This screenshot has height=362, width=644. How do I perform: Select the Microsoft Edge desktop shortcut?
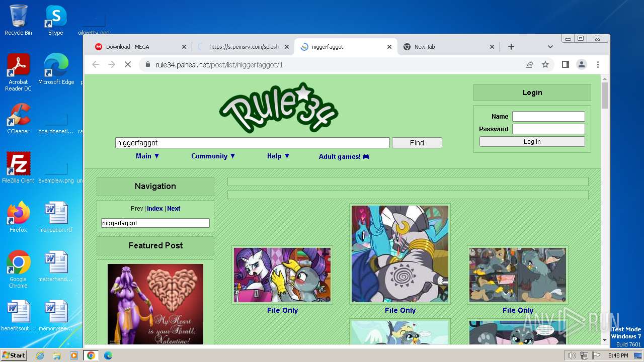click(x=56, y=69)
